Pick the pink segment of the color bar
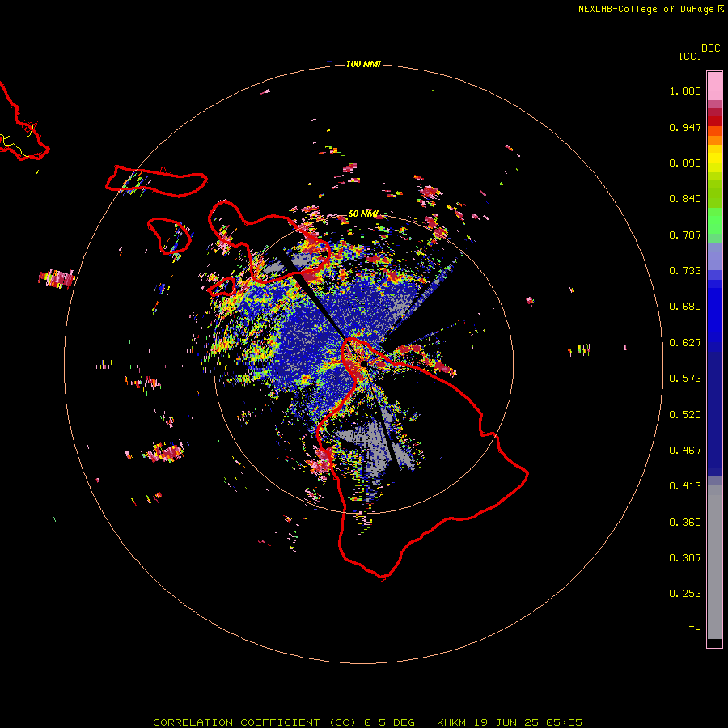 pyautogui.click(x=714, y=87)
